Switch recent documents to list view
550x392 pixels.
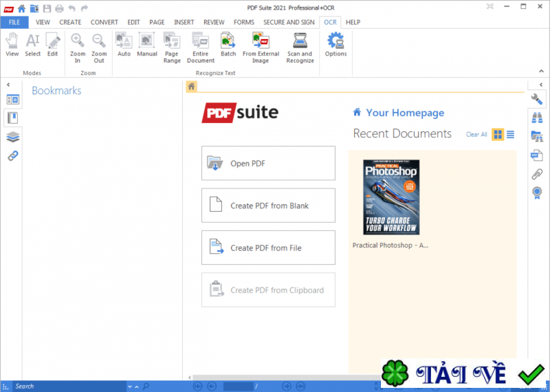coord(510,134)
